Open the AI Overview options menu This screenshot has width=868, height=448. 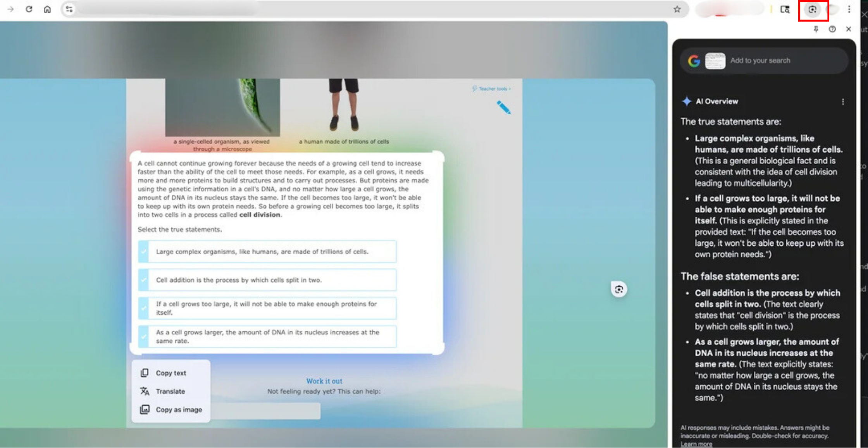tap(843, 102)
